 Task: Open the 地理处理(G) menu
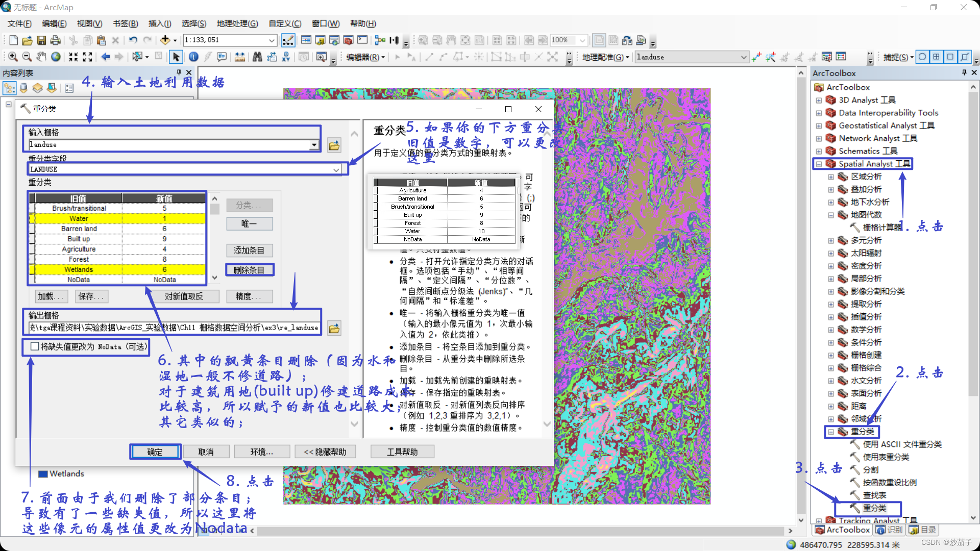[x=237, y=23]
